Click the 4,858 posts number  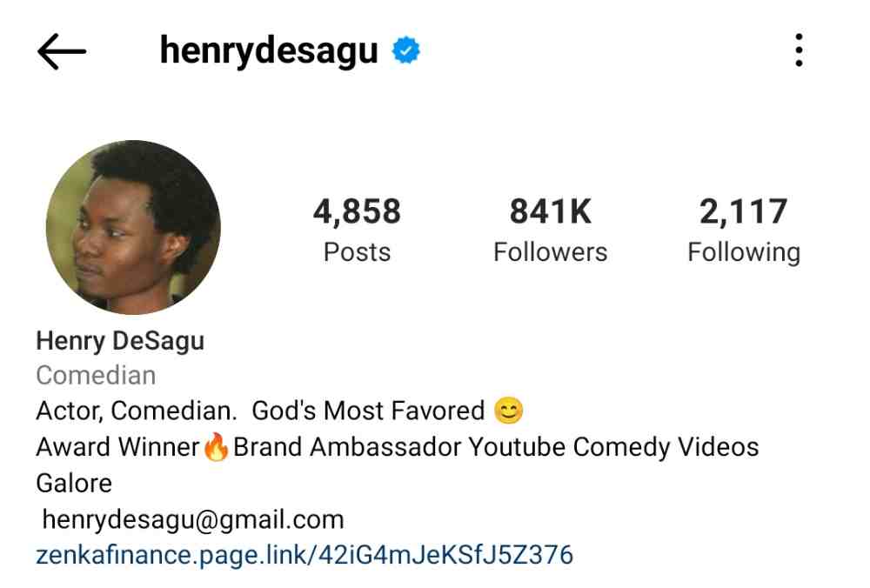pos(357,211)
